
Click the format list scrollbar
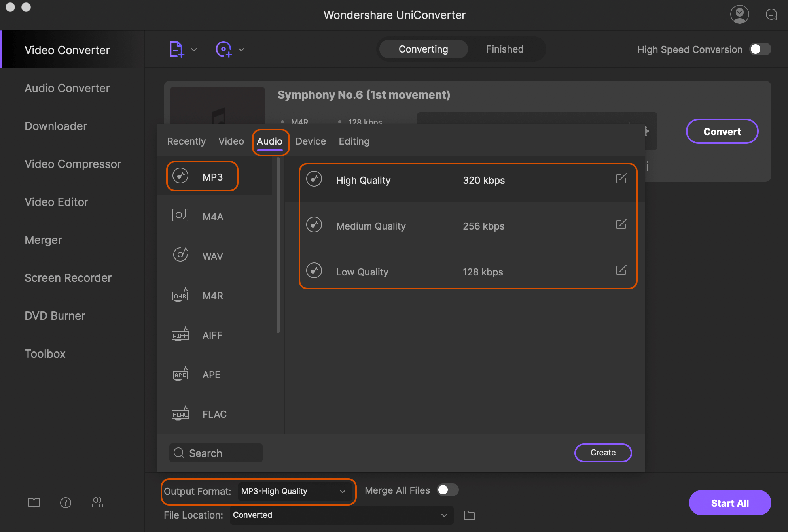[x=278, y=245]
